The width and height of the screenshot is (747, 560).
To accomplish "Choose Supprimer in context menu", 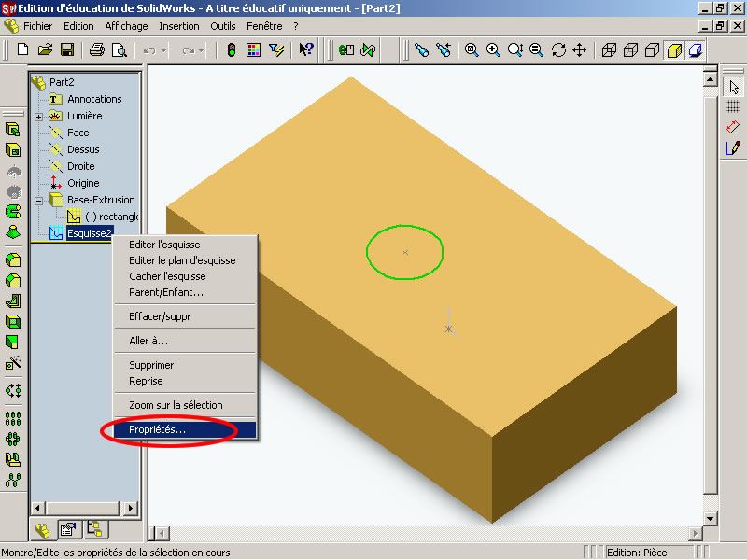I will [x=185, y=365].
